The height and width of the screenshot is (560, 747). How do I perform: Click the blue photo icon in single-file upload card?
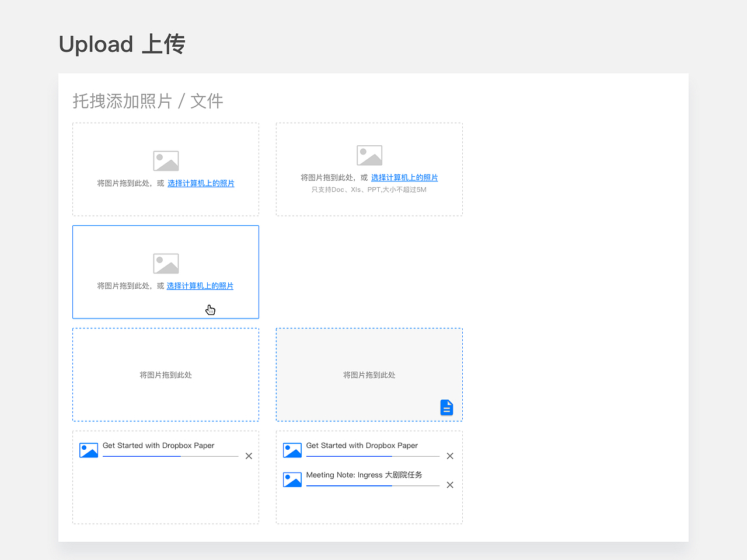click(88, 450)
